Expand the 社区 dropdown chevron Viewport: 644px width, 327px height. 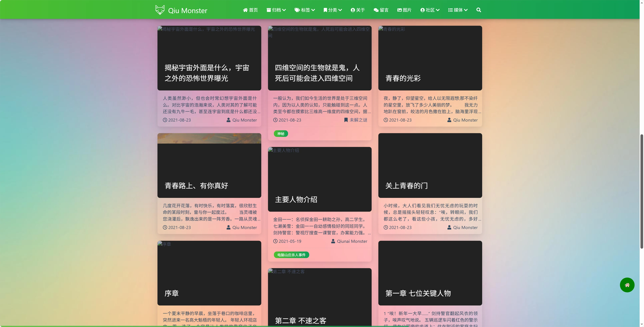pyautogui.click(x=438, y=10)
